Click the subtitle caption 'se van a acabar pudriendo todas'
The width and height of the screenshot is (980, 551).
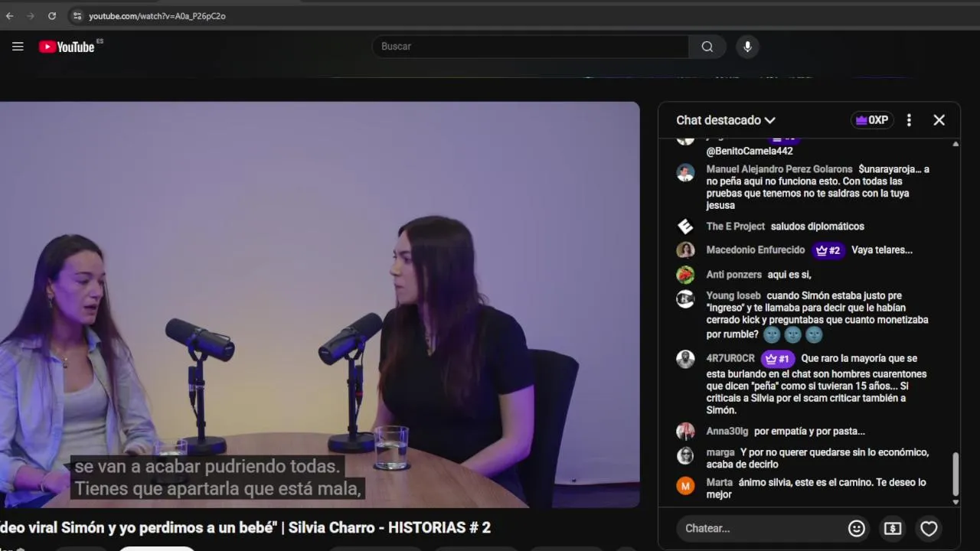[x=207, y=466]
